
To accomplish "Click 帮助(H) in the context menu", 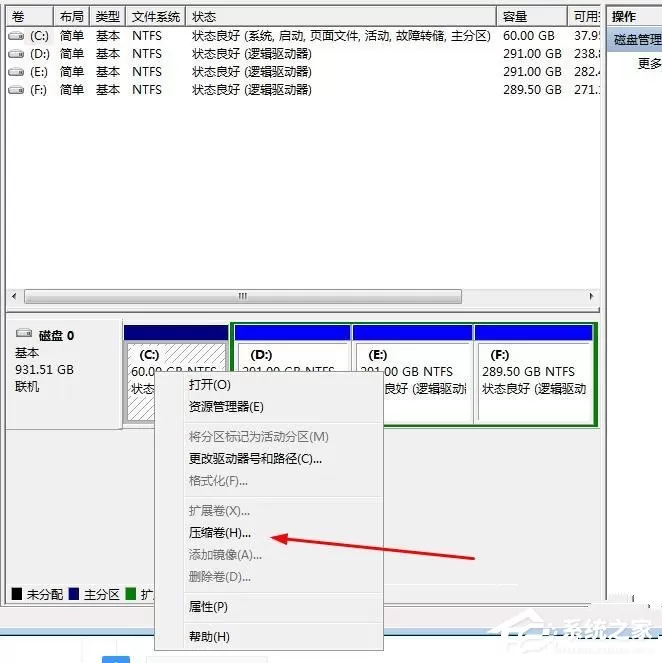I will click(x=209, y=637).
